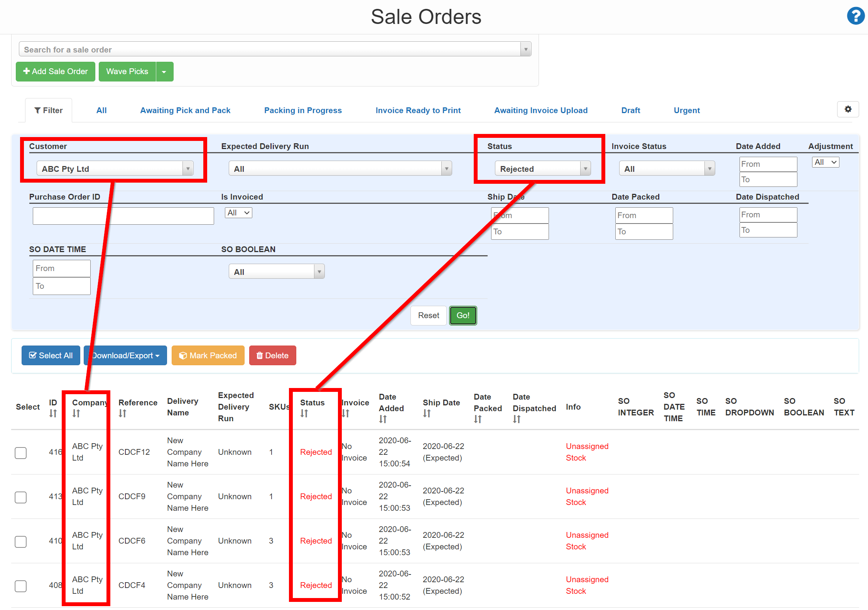Type in the Purchase Order ID field
This screenshot has height=610, width=868.
coord(123,215)
